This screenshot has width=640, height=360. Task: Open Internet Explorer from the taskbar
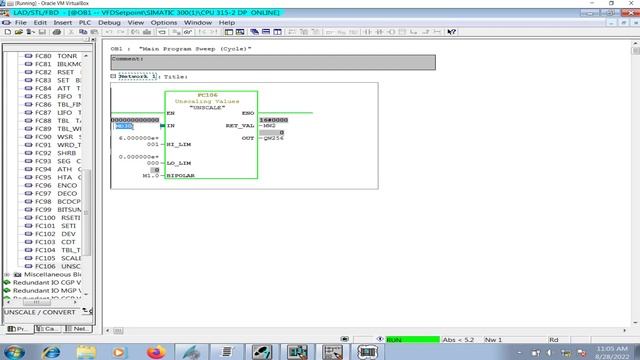coord(51,352)
